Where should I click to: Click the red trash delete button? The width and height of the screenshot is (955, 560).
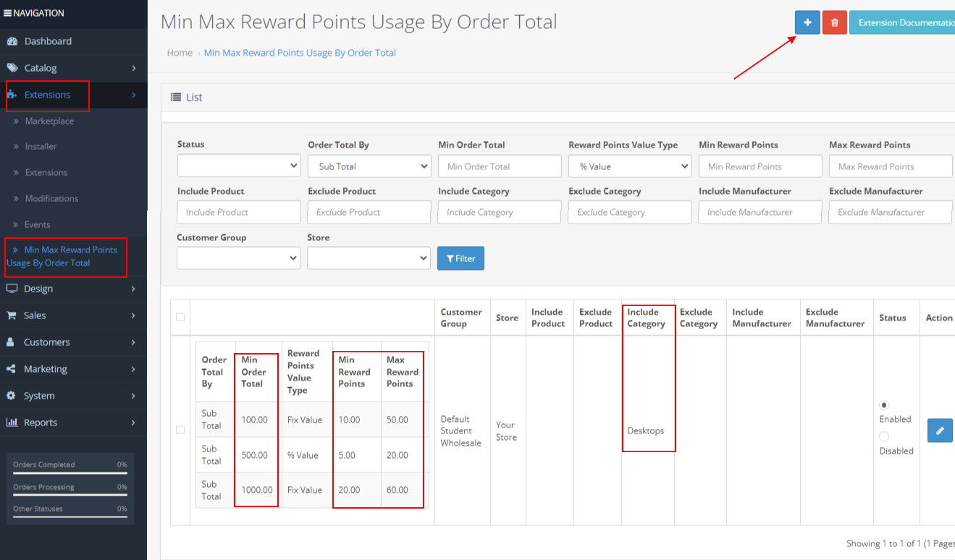(834, 22)
